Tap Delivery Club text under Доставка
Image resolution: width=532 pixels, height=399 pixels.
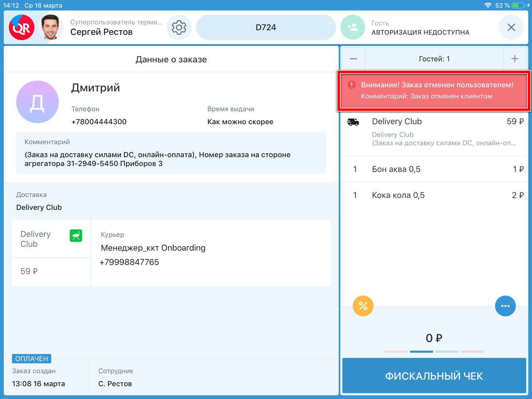39,207
